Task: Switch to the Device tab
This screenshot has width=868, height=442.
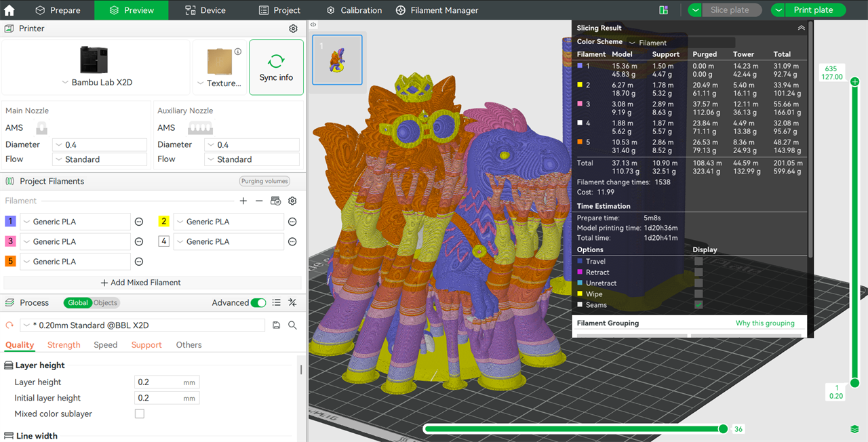Action: [x=205, y=10]
